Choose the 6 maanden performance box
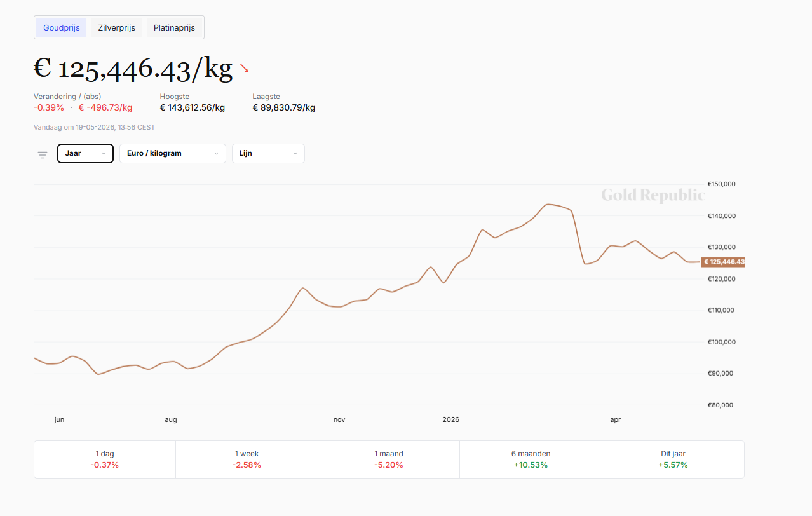 pyautogui.click(x=531, y=459)
